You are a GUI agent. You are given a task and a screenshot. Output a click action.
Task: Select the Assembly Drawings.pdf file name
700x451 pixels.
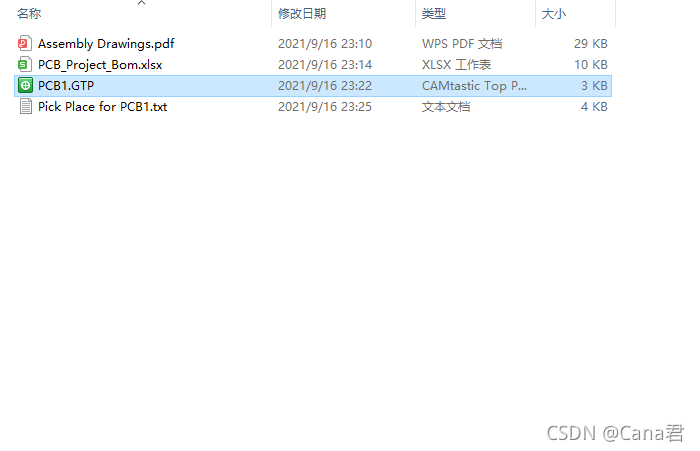pos(106,44)
